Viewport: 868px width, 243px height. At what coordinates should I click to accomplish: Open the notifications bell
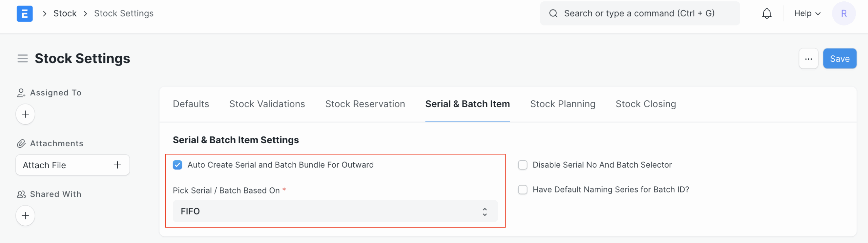767,14
